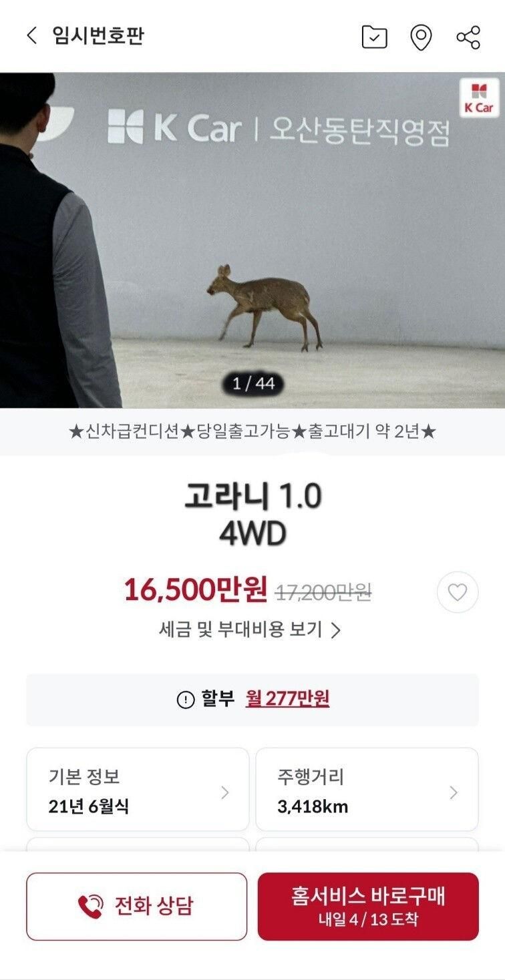Viewport: 505px width, 980px height.
Task: Tap the 임시번호판 page title
Action: click(x=98, y=35)
